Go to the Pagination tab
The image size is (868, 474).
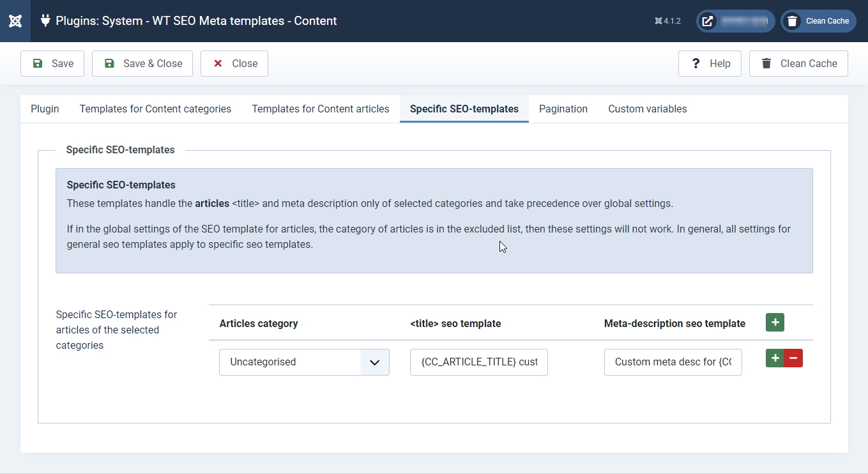pyautogui.click(x=563, y=109)
